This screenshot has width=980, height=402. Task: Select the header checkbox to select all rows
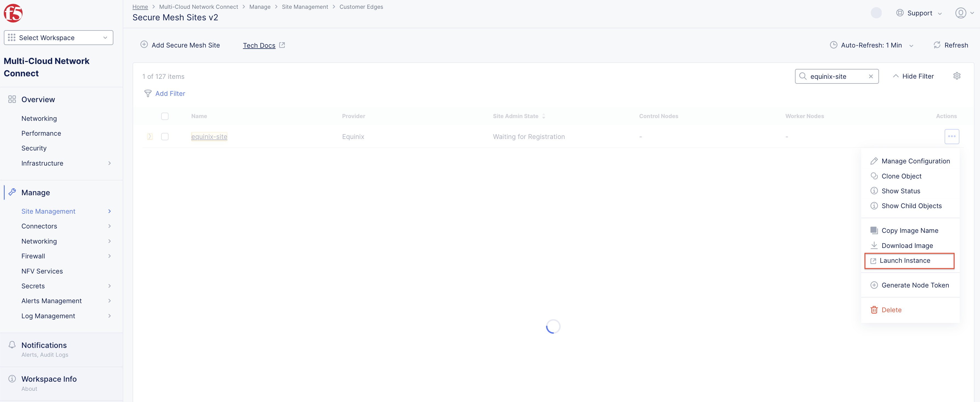pos(165,116)
